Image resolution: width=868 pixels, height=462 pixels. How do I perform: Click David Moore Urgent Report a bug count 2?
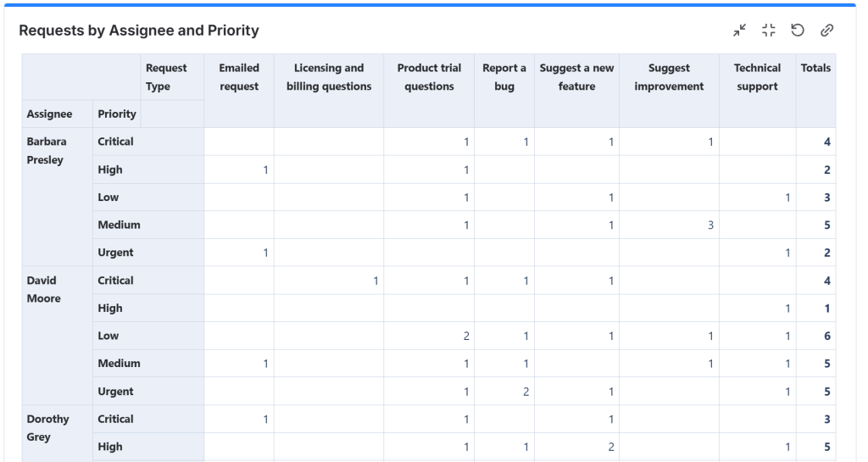click(526, 392)
